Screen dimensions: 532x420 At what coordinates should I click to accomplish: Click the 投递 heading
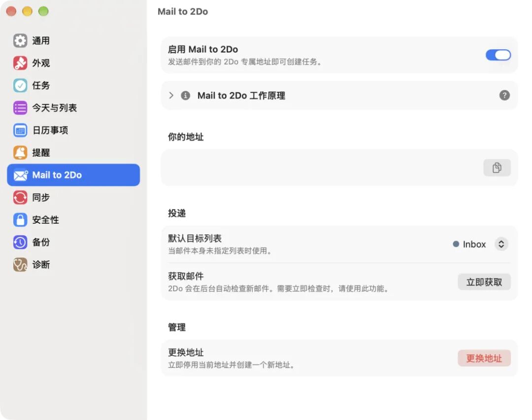(177, 213)
